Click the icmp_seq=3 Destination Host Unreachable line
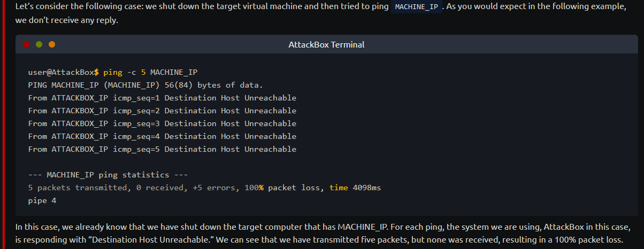The width and height of the screenshot is (644, 249). point(162,123)
